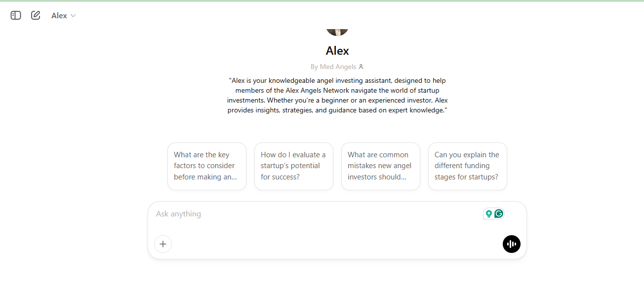644x283 pixels.
Task: Focus the 'Ask anything' message field
Action: [x=316, y=214]
